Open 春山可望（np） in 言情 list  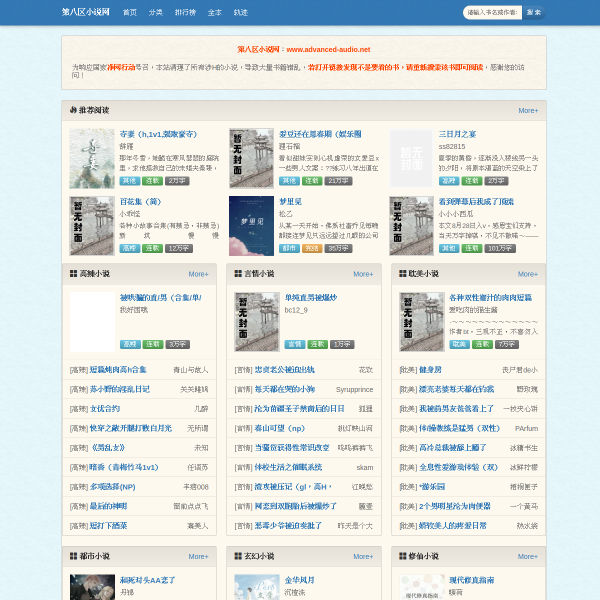click(279, 428)
